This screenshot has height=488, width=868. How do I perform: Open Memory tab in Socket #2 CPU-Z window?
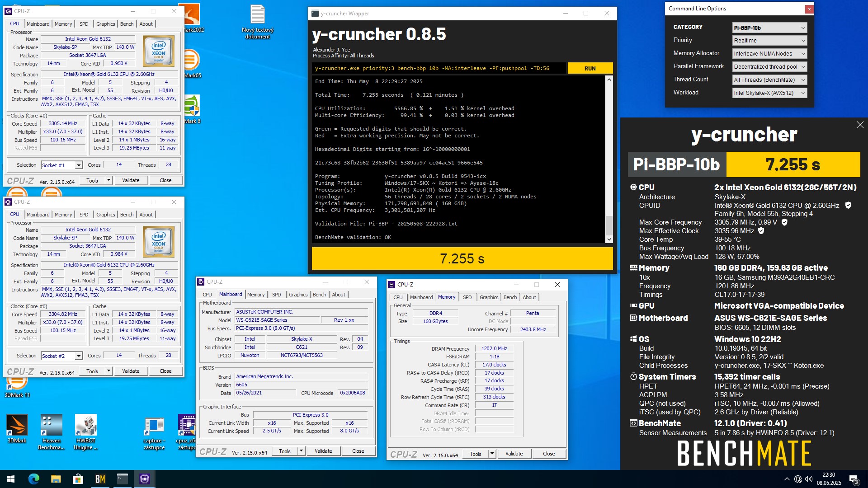pyautogui.click(x=63, y=215)
